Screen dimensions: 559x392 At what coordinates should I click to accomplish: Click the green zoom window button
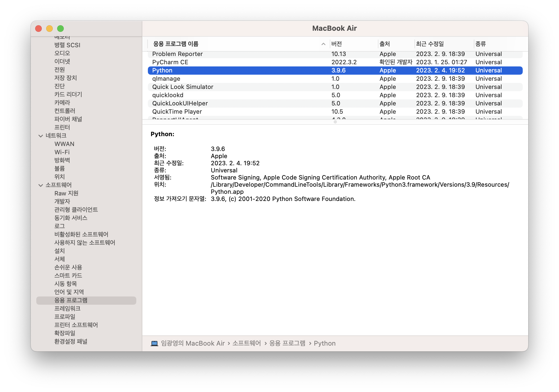(60, 29)
